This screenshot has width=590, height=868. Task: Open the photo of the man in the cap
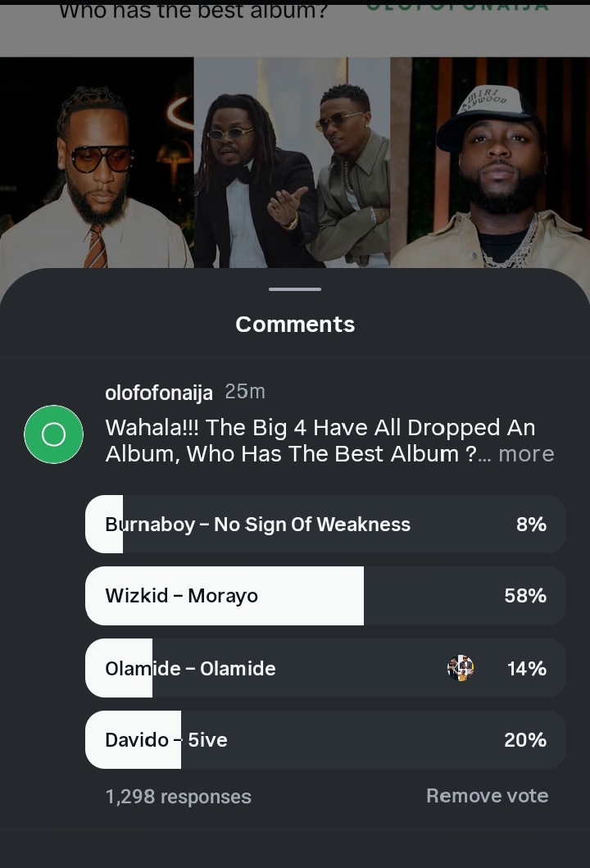(490, 163)
